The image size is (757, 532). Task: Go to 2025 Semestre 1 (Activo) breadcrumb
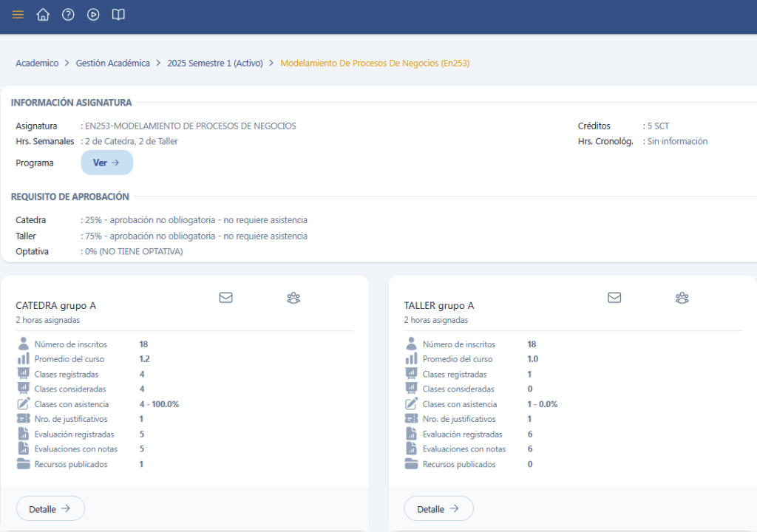coord(215,64)
